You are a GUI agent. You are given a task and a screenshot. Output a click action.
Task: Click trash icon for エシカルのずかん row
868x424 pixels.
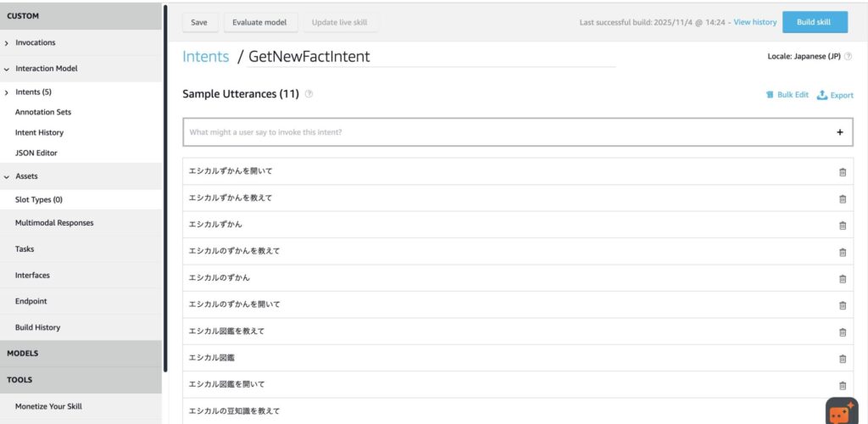[x=842, y=278]
